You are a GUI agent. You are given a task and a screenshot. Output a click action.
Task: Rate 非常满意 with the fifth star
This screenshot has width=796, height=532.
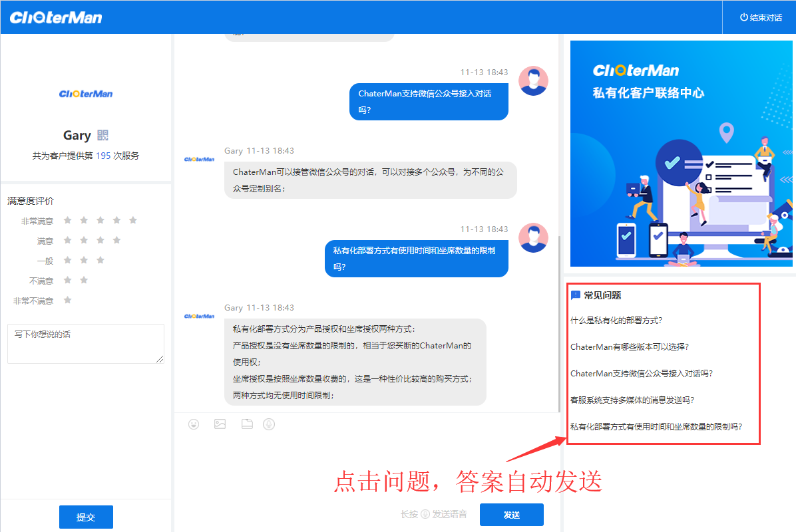click(133, 220)
